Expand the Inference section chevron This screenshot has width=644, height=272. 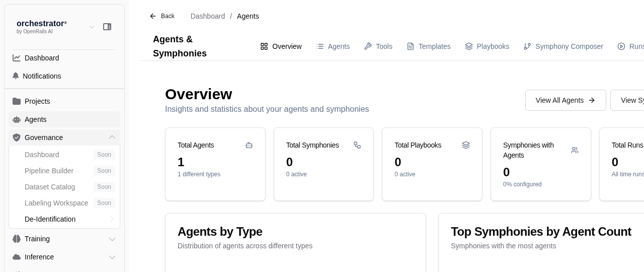click(112, 257)
